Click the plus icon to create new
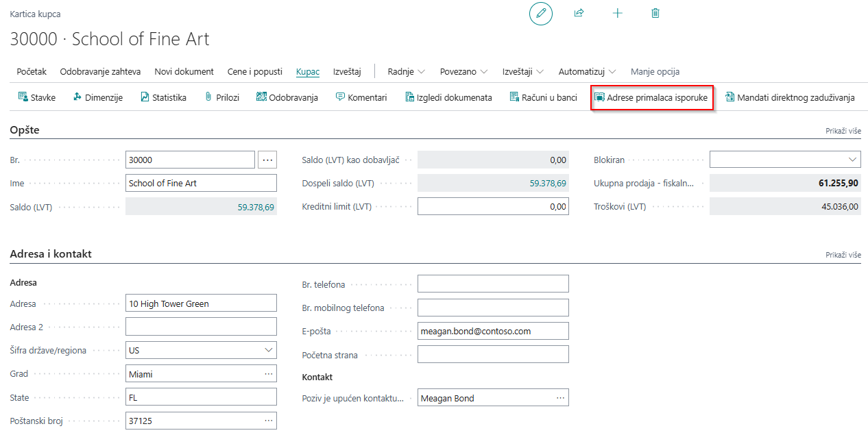Image resolution: width=868 pixels, height=435 pixels. click(617, 13)
